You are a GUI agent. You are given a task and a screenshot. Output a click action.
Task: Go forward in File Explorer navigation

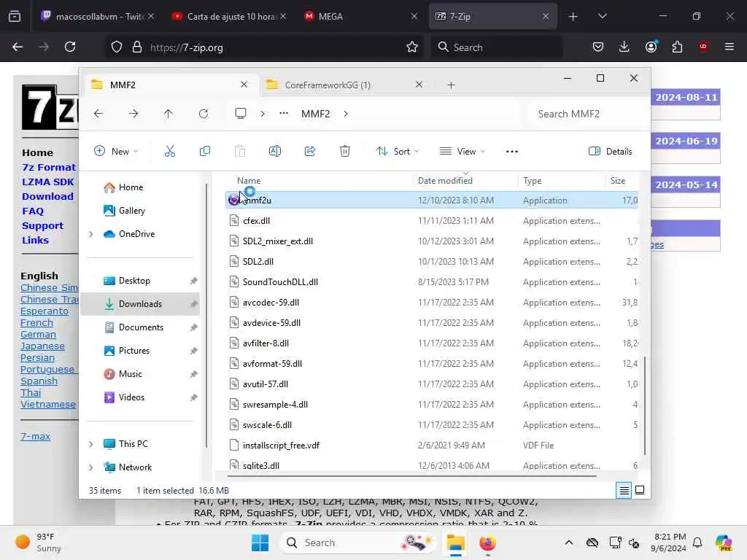tap(133, 114)
